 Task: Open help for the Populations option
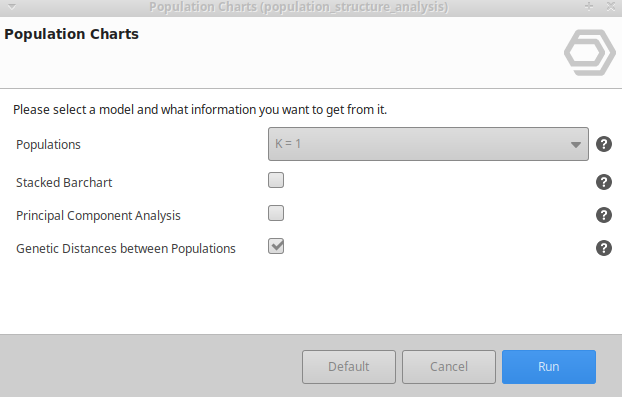click(x=604, y=144)
